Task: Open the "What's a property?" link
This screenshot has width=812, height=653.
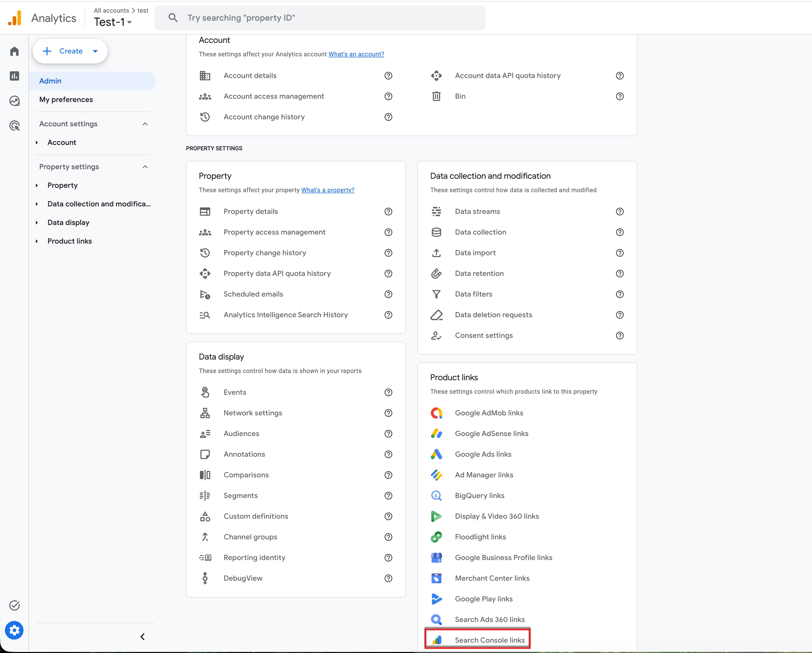Action: point(328,190)
